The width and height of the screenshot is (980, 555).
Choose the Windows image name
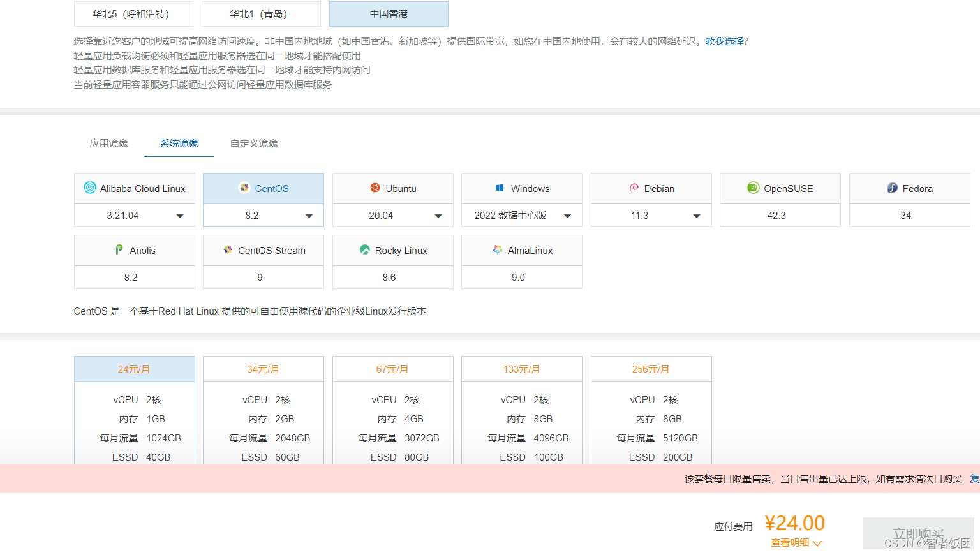(530, 189)
